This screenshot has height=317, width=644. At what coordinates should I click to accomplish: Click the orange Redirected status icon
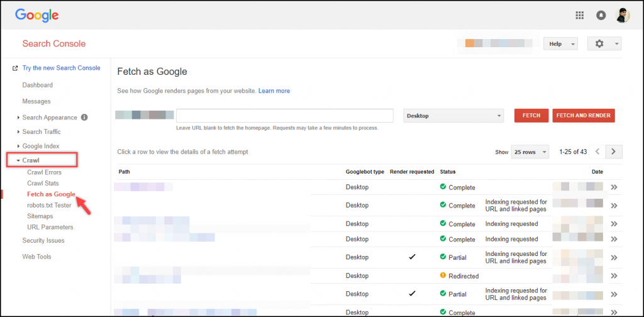[443, 275]
